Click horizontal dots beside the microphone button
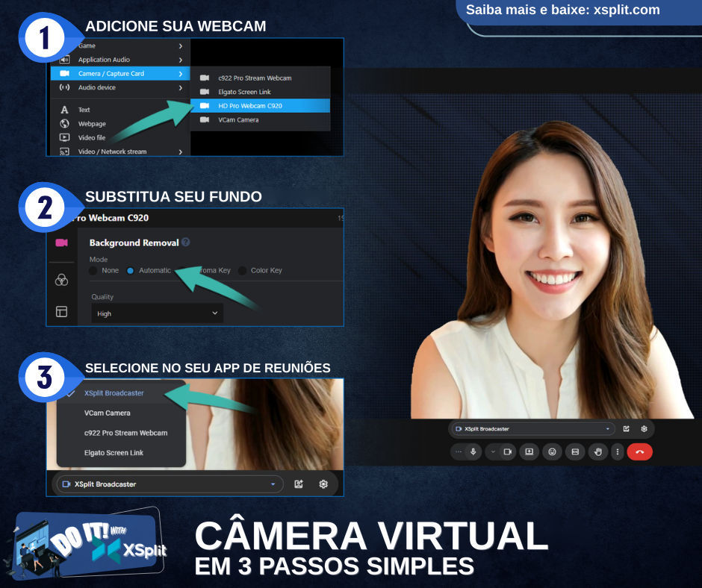 click(458, 452)
